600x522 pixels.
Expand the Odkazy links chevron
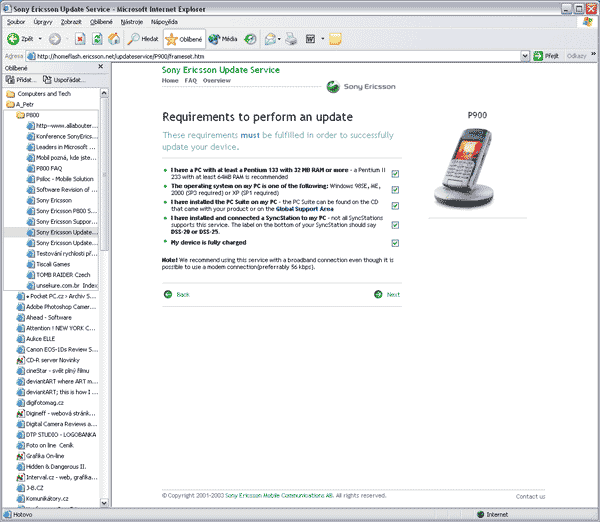click(x=593, y=54)
